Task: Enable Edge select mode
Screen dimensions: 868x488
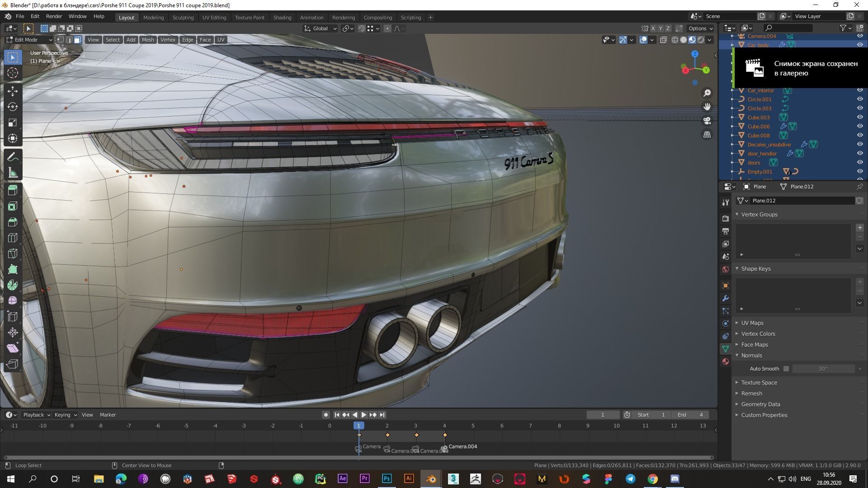Action: [69, 40]
